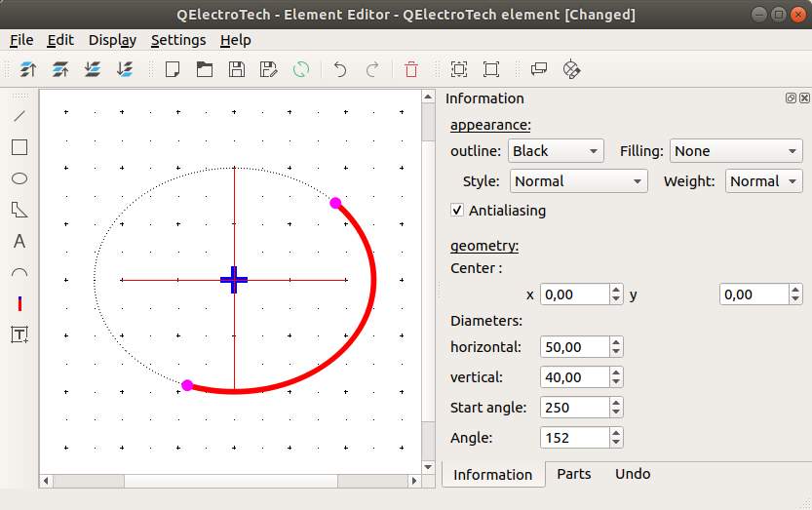Select the text 'A' tool
This screenshot has height=510, width=812.
pyautogui.click(x=19, y=241)
